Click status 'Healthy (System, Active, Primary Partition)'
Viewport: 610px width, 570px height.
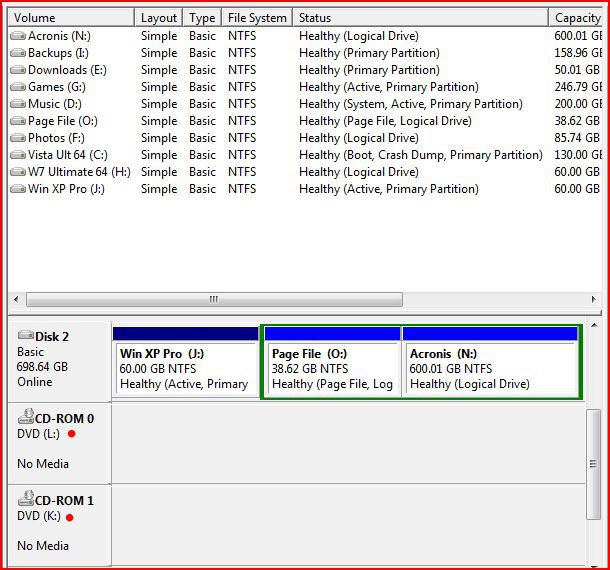[x=411, y=104]
